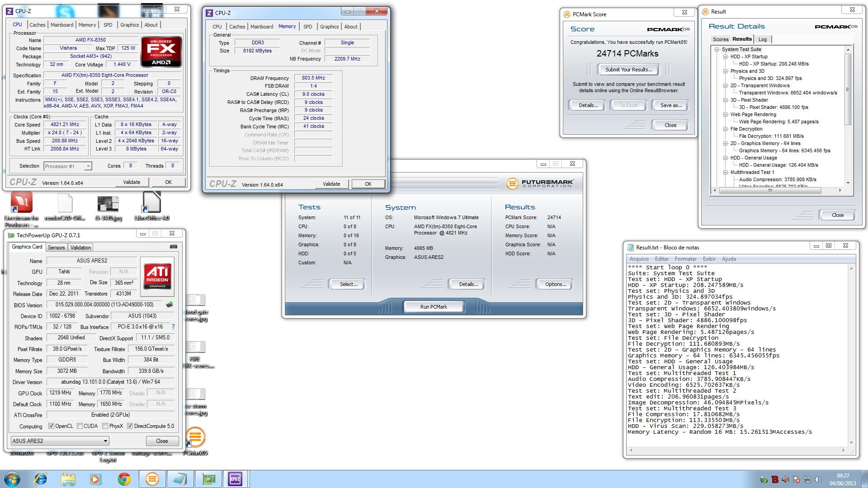This screenshot has height=488, width=868.
Task: Click the ATI Radeon logo in GPU-Z
Action: [x=157, y=276]
